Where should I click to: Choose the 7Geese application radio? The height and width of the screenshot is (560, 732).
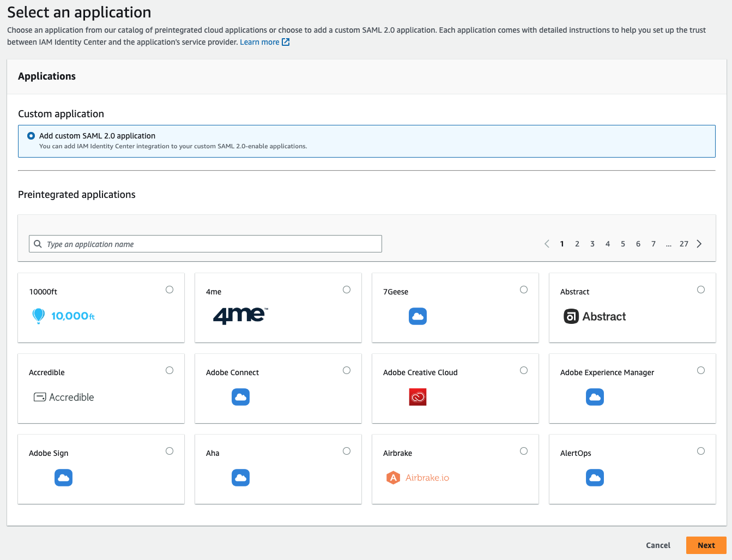click(x=524, y=290)
